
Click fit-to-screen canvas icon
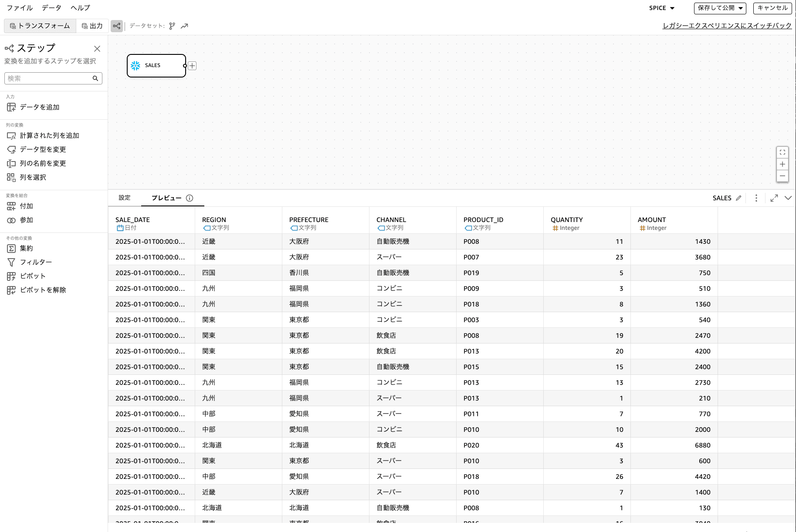pyautogui.click(x=782, y=152)
